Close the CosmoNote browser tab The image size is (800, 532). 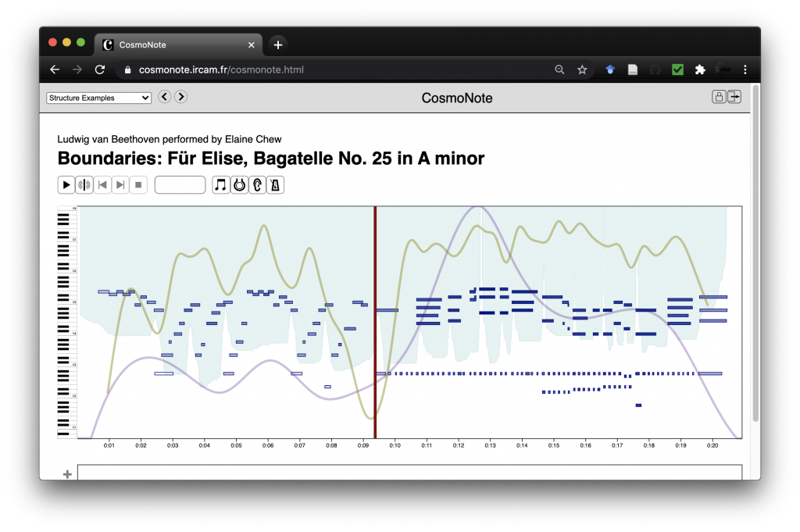click(x=252, y=45)
